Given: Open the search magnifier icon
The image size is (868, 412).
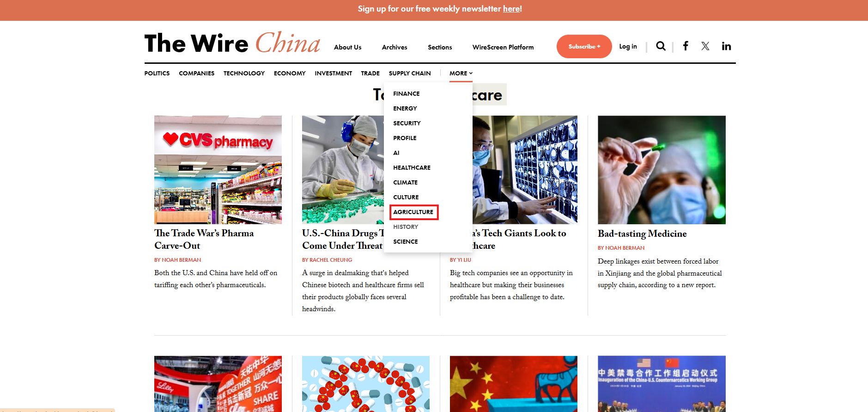Looking at the screenshot, I should [661, 46].
